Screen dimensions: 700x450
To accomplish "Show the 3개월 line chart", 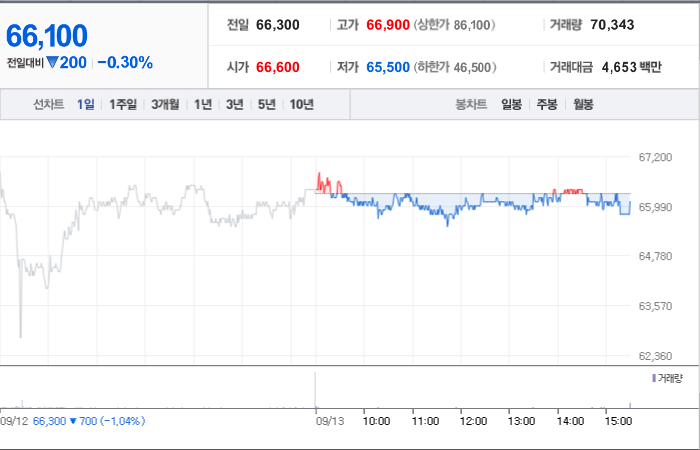I will (165, 104).
